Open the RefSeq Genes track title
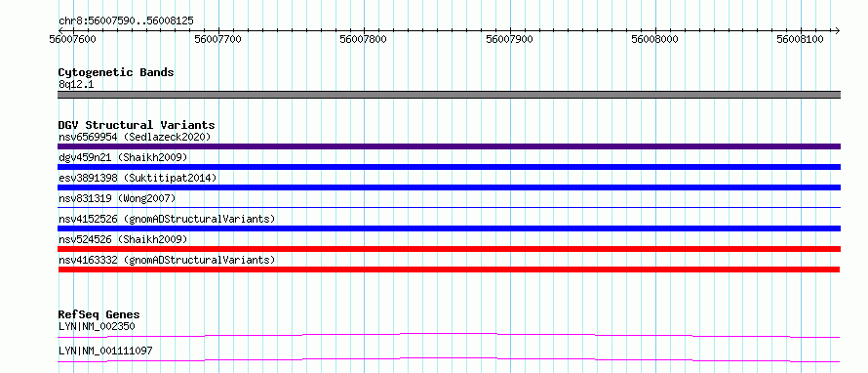This screenshot has width=868, height=373. tap(99, 315)
